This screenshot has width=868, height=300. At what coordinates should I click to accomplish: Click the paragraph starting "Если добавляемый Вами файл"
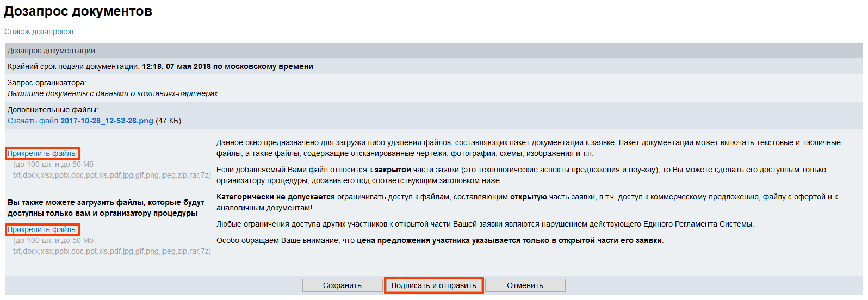coord(520,175)
